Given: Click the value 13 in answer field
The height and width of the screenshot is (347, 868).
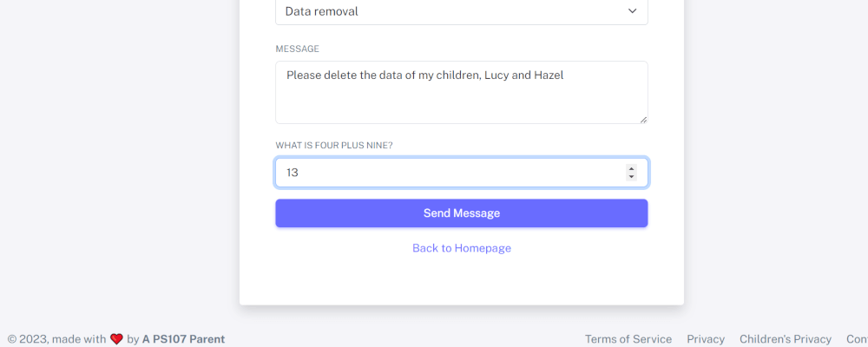Looking at the screenshot, I should [x=293, y=173].
